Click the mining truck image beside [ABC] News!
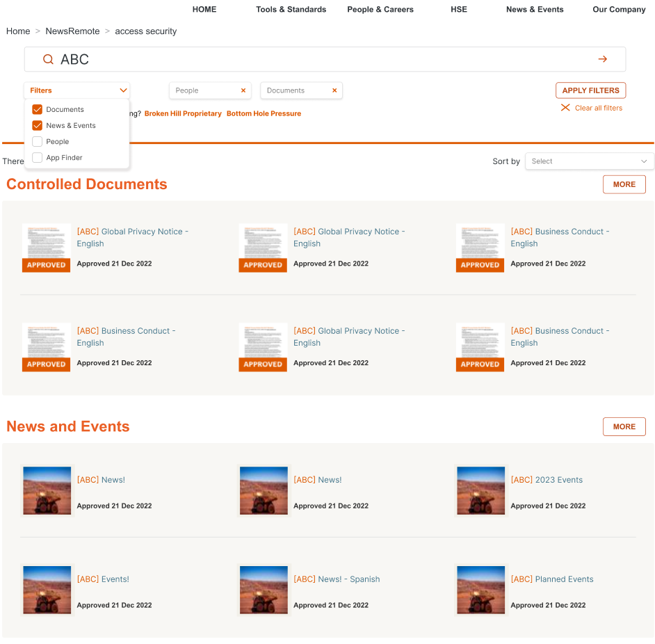Screen dimensions: 655x644 tap(47, 490)
